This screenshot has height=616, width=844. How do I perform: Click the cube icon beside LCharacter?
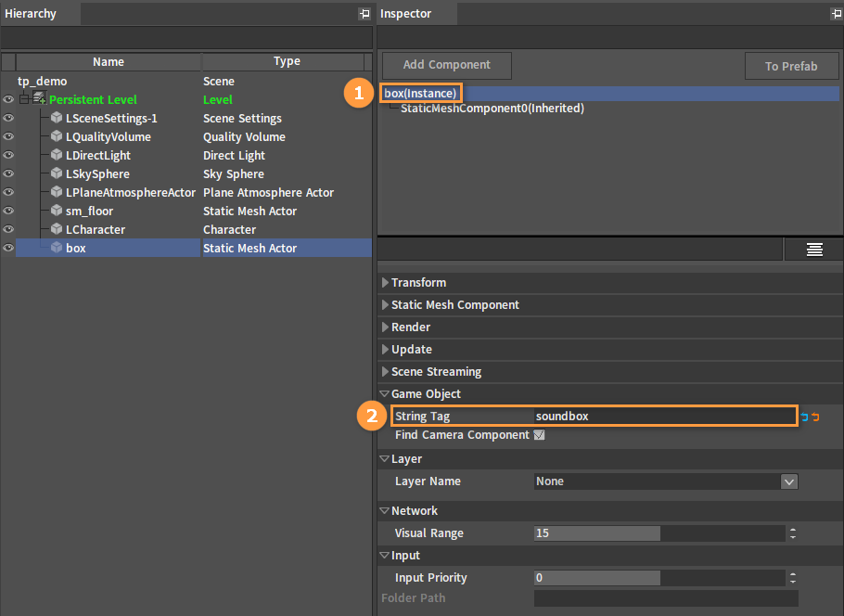(57, 229)
